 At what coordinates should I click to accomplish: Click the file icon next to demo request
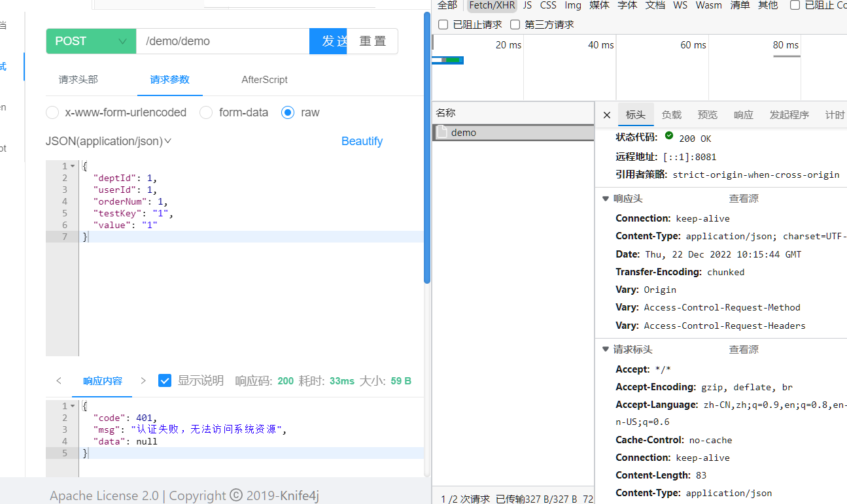click(x=443, y=132)
